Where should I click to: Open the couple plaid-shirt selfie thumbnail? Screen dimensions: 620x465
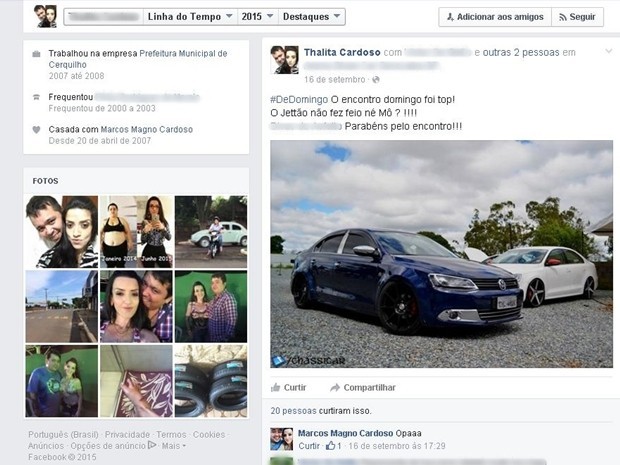pyautogui.click(x=136, y=306)
